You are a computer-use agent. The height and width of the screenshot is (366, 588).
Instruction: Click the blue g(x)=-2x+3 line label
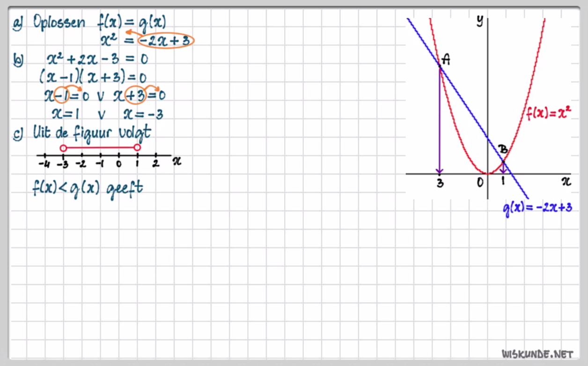[x=537, y=208]
